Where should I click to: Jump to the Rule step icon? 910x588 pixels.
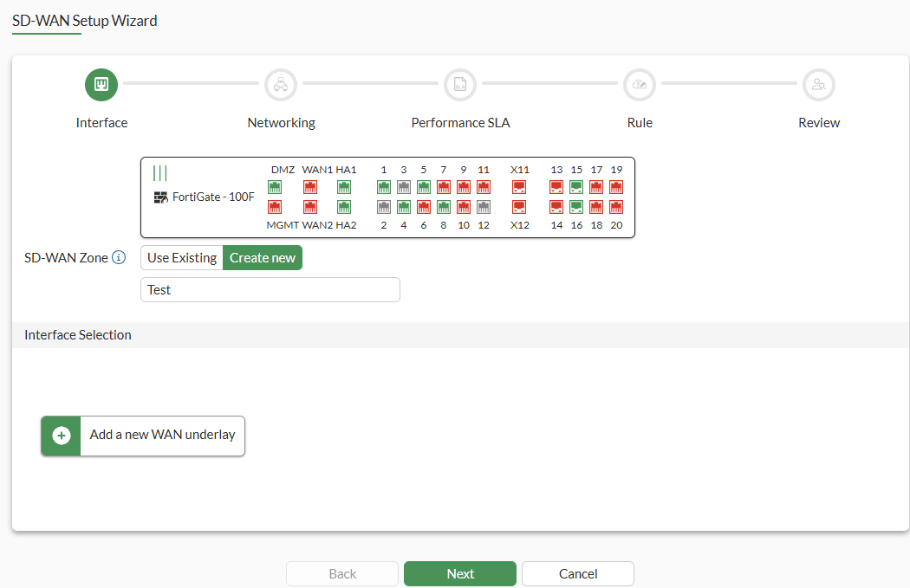(x=640, y=85)
